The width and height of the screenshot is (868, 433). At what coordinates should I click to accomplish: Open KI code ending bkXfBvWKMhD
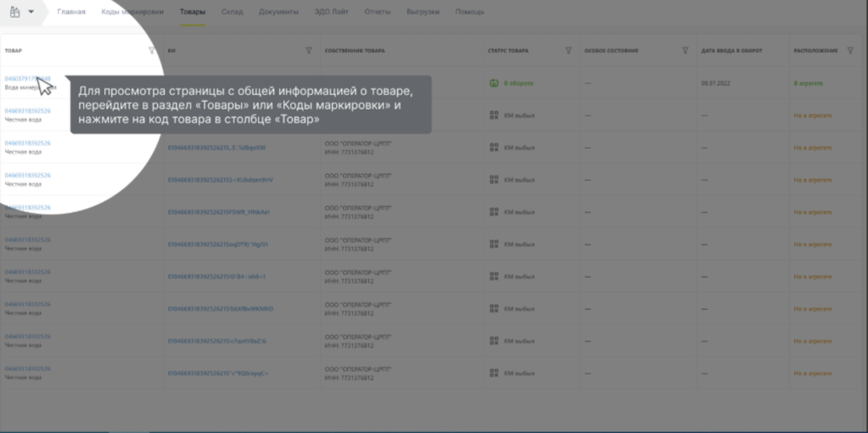coord(221,308)
